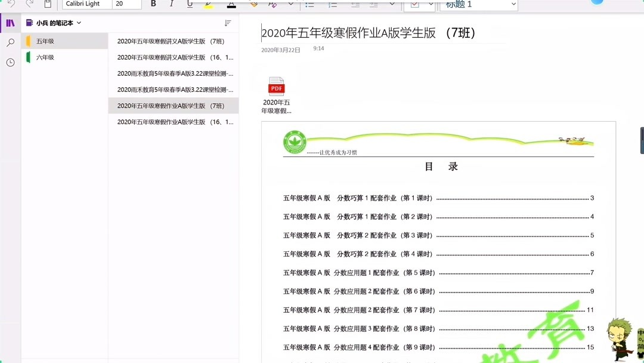Open the 小兵 的笔记本 notebook dropdown
Screen dimensions: 644x363
click(x=57, y=23)
